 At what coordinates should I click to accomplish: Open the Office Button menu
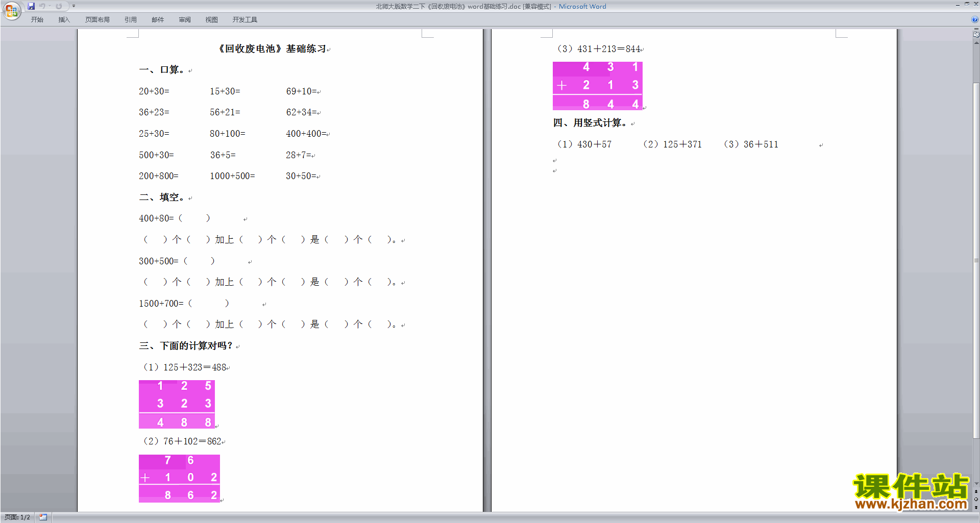point(11,11)
